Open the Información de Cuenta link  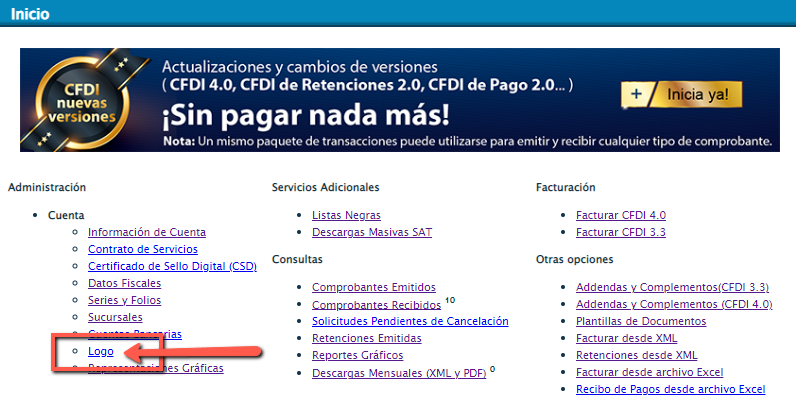(x=147, y=232)
